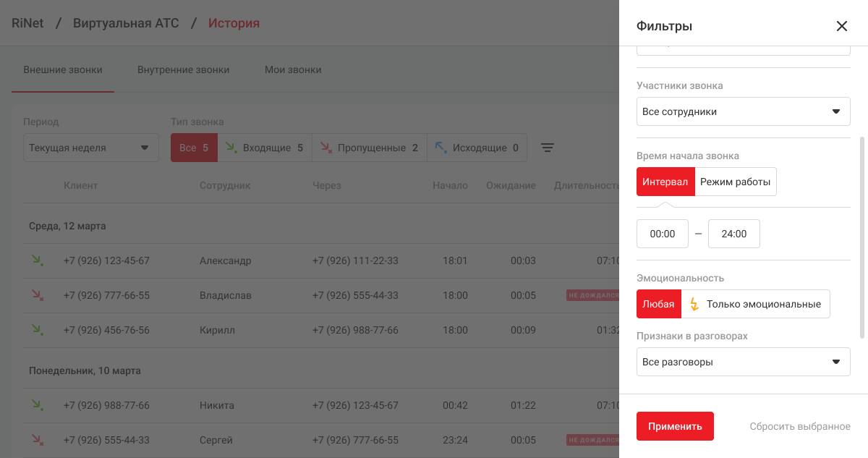868x458 pixels.
Task: Go to RiNet breadcrumb
Action: tap(27, 23)
